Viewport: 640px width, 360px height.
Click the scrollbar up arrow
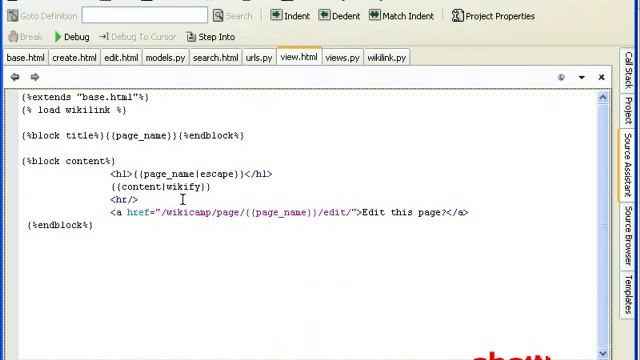[x=603, y=97]
